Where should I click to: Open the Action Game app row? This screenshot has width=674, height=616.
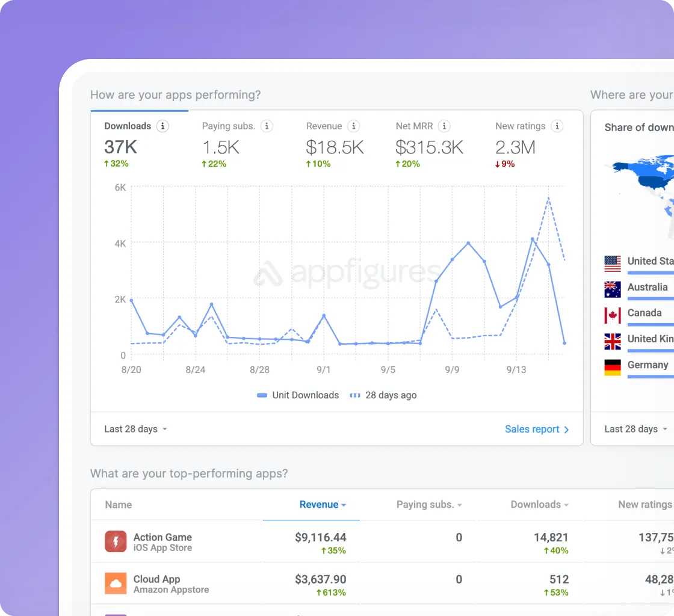(383, 541)
